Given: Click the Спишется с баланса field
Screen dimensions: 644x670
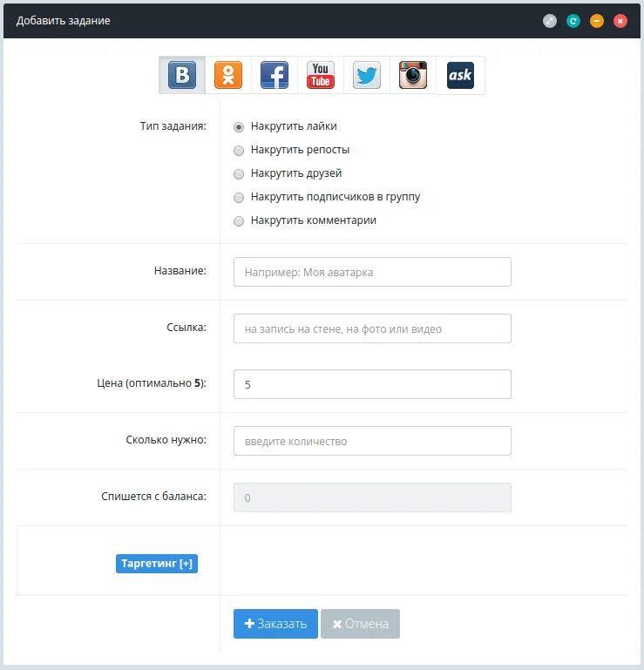Looking at the screenshot, I should [x=372, y=497].
